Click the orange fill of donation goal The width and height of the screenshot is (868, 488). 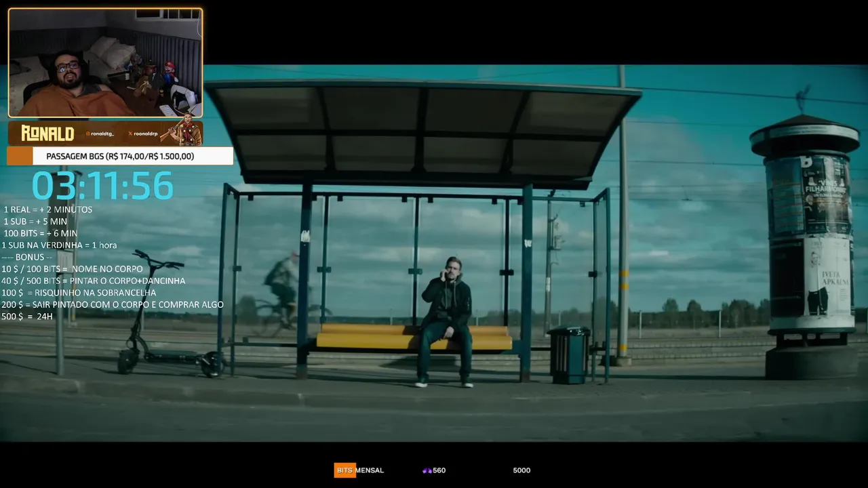tap(20, 156)
